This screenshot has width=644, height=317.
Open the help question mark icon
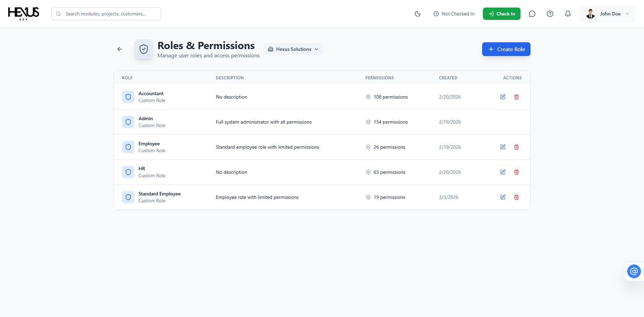click(550, 14)
